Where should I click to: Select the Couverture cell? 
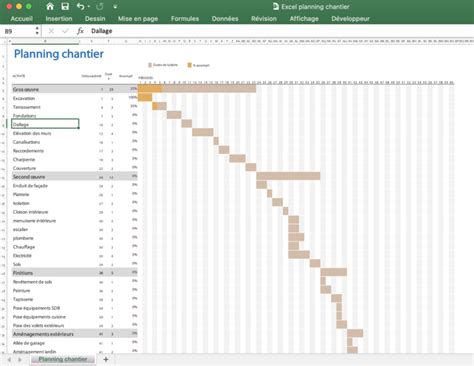pos(45,168)
